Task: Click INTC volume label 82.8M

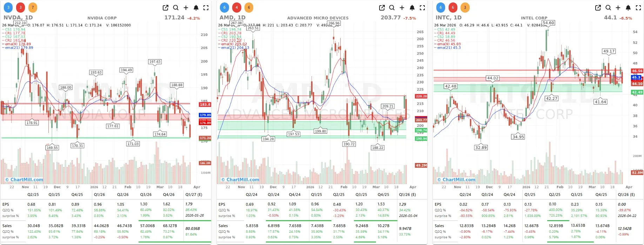Action: click(637, 172)
